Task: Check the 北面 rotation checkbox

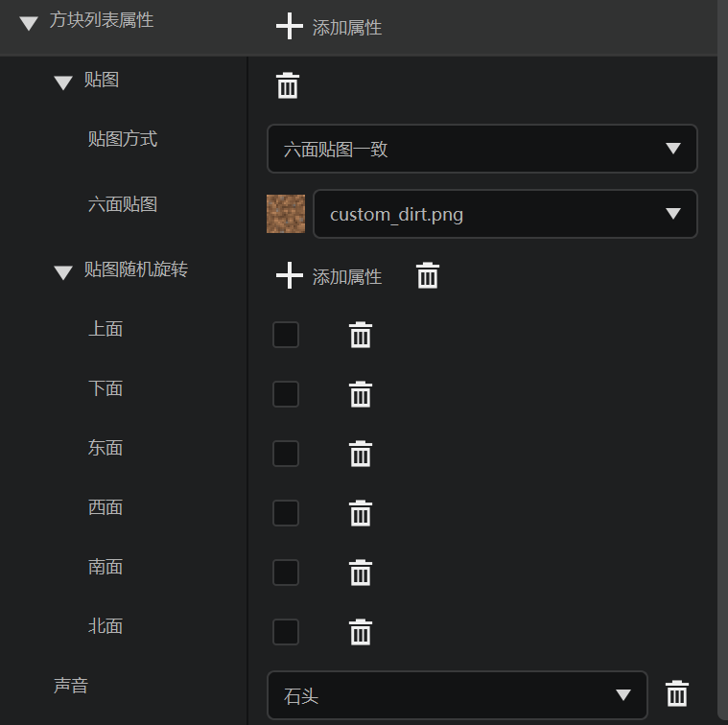Action: 286,632
